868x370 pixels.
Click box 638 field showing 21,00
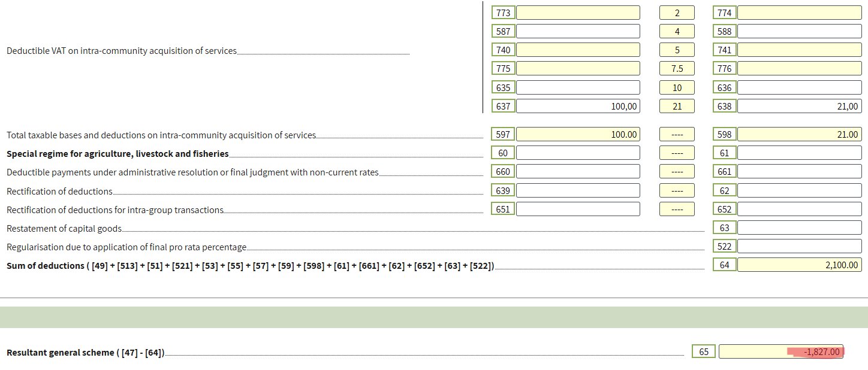(799, 106)
